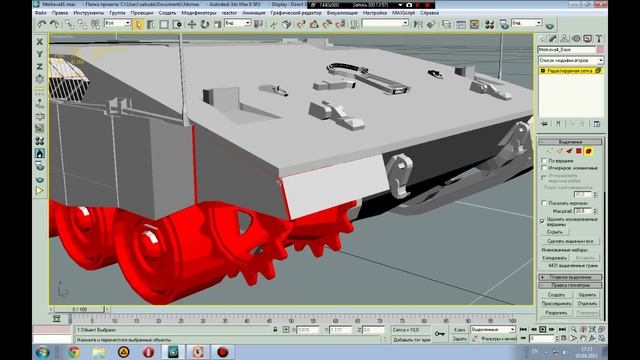Click the 'Копировать' named sets button
This screenshot has width=640, height=360.
pos(555,258)
